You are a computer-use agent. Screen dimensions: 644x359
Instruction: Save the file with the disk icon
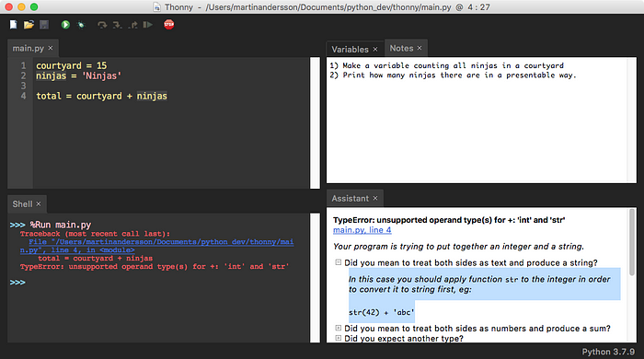tap(44, 25)
